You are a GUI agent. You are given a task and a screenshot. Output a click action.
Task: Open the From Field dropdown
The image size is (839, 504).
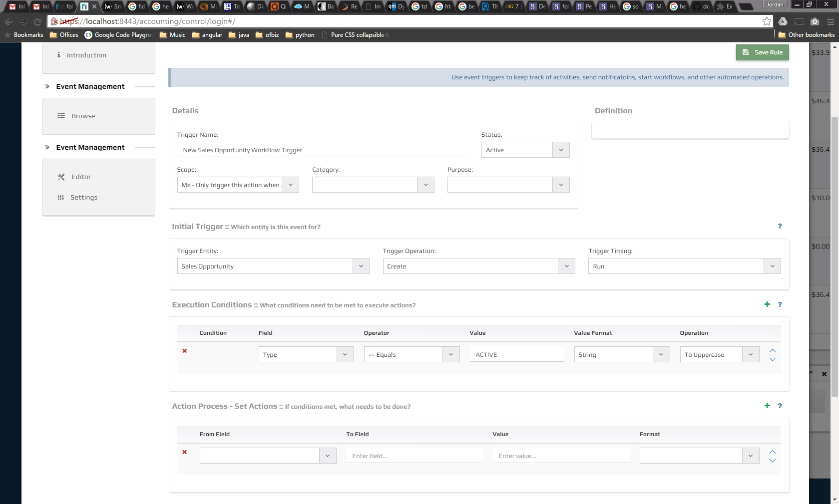point(268,456)
